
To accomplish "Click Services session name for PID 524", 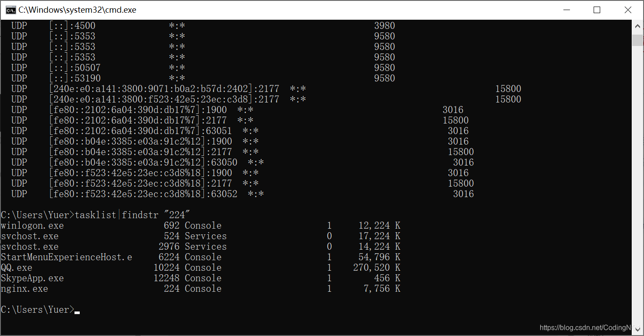I will [206, 236].
